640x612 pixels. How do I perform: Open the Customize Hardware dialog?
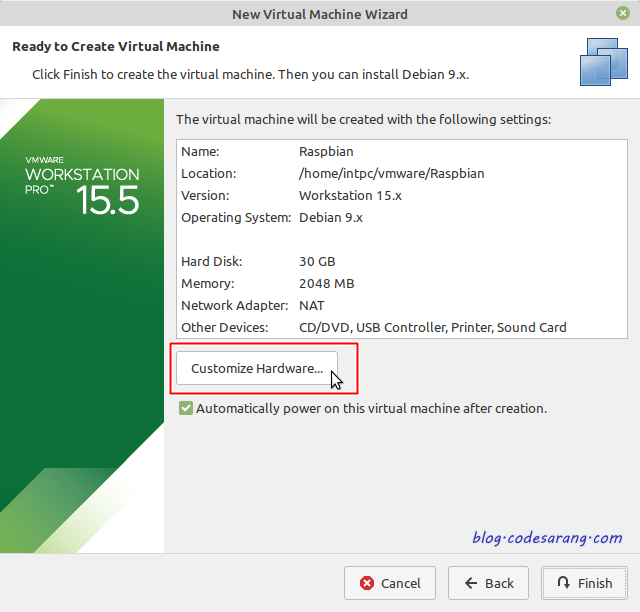pyautogui.click(x=257, y=368)
